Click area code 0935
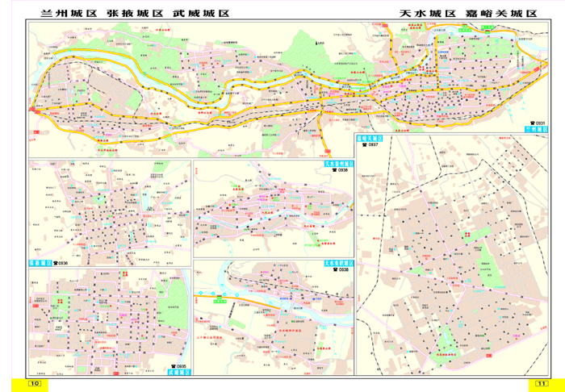The width and height of the screenshot is (565, 392). (x=181, y=365)
